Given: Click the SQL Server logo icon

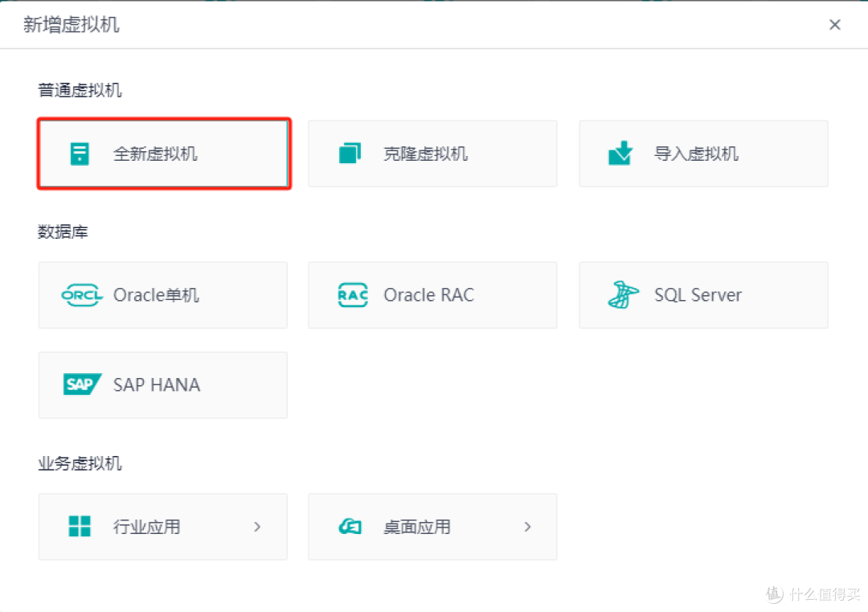Looking at the screenshot, I should (623, 295).
